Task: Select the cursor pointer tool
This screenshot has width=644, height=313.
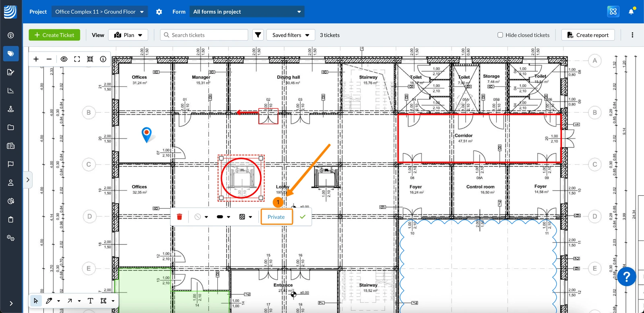Action: pyautogui.click(x=36, y=301)
